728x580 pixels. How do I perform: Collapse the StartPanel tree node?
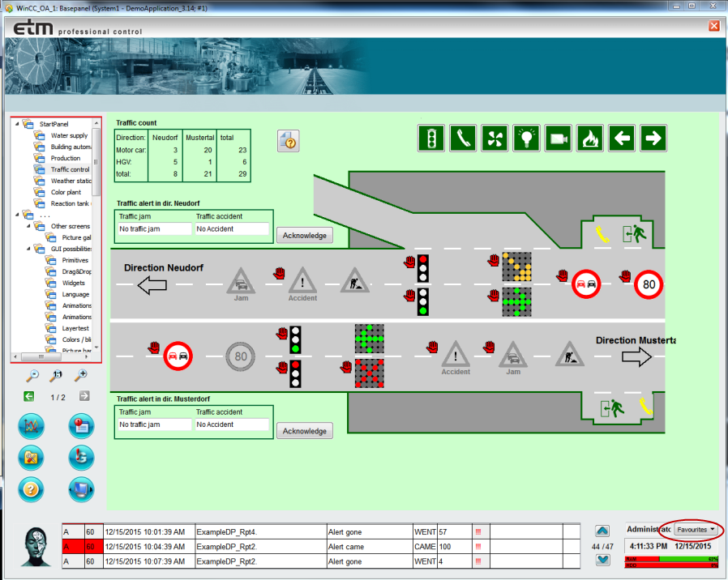pyautogui.click(x=17, y=124)
